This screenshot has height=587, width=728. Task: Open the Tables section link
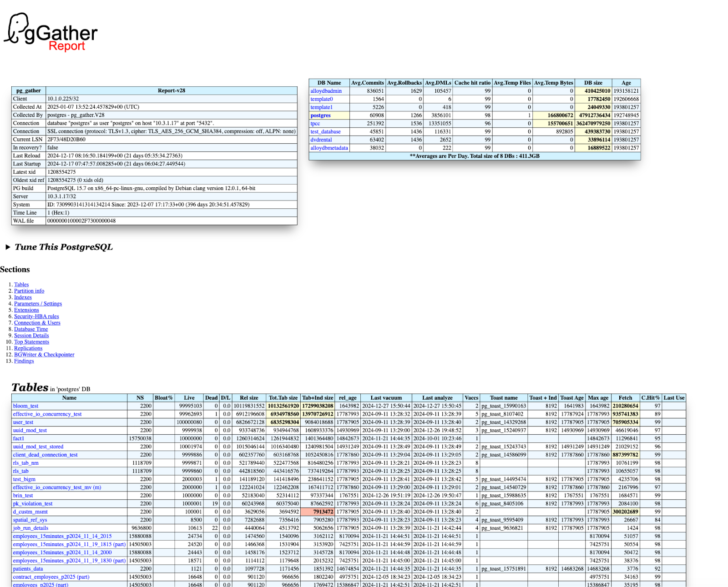tap(21, 284)
